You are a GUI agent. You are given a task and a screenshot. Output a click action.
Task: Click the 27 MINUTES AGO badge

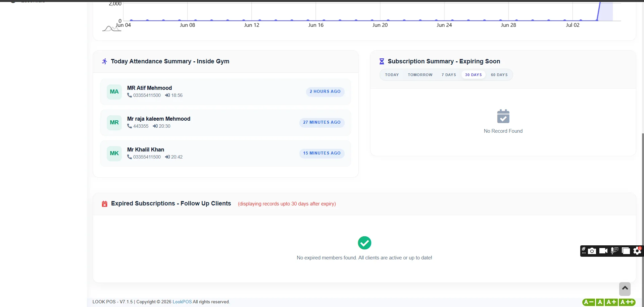[x=321, y=122]
